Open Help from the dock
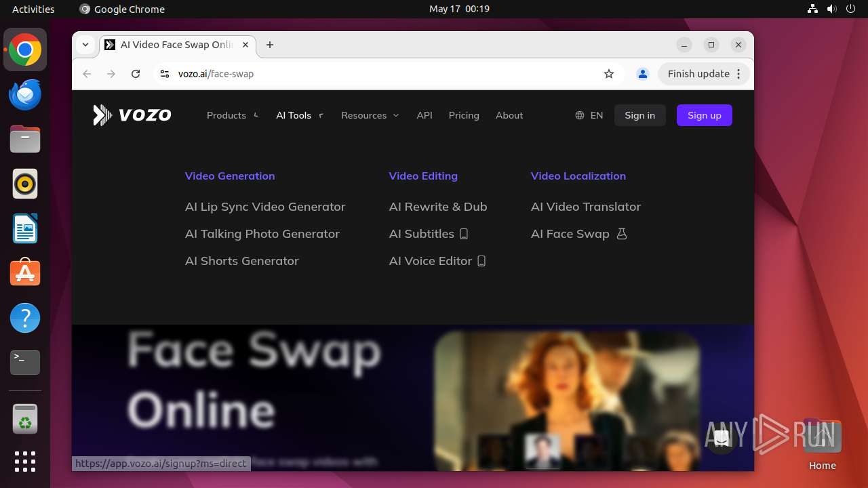868x488 pixels. (x=25, y=318)
